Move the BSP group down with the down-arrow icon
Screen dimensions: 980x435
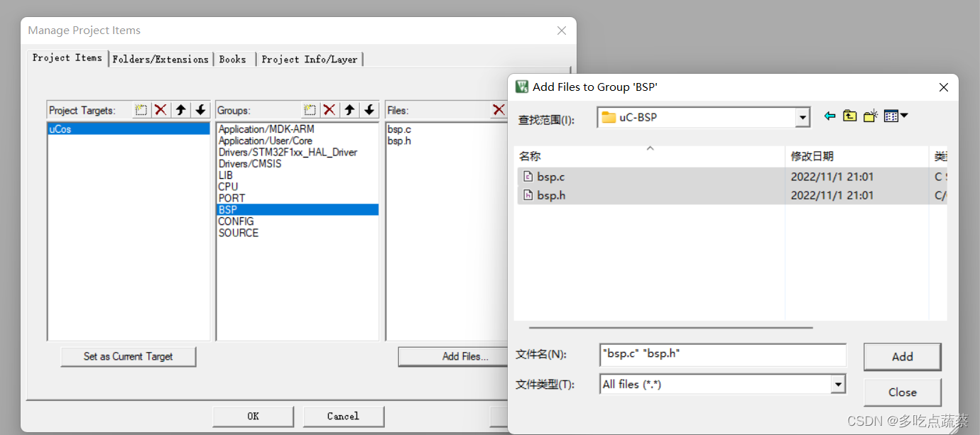pyautogui.click(x=369, y=110)
